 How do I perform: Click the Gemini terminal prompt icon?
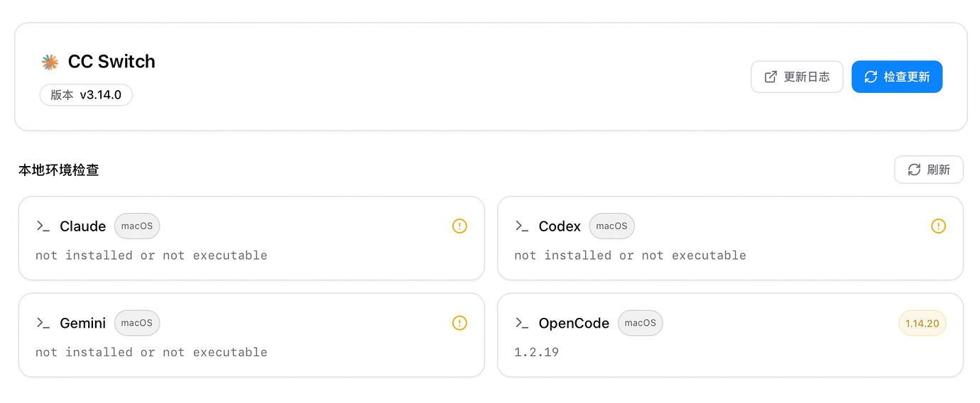pyautogui.click(x=43, y=323)
